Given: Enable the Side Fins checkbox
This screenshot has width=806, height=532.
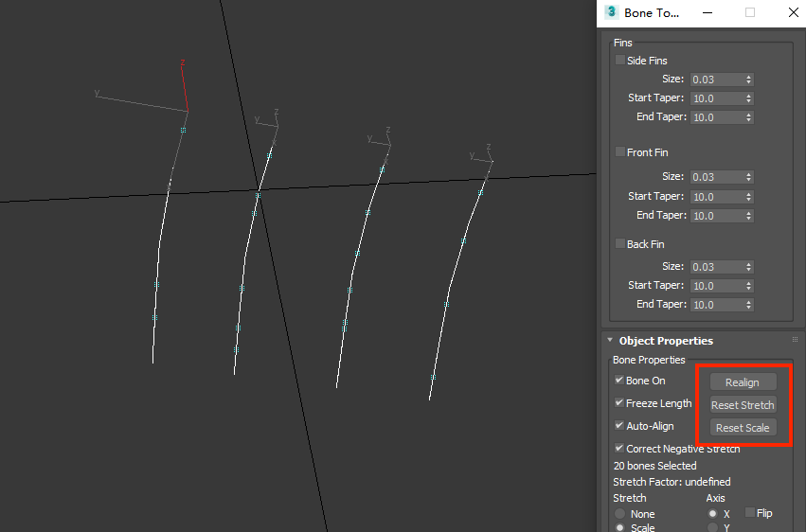Looking at the screenshot, I should [620, 60].
